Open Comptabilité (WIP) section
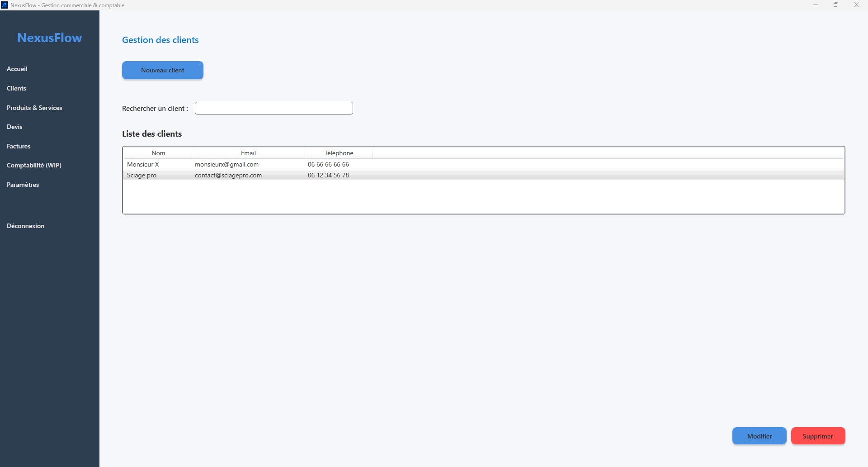Viewport: 868px width, 467px height. (x=34, y=165)
